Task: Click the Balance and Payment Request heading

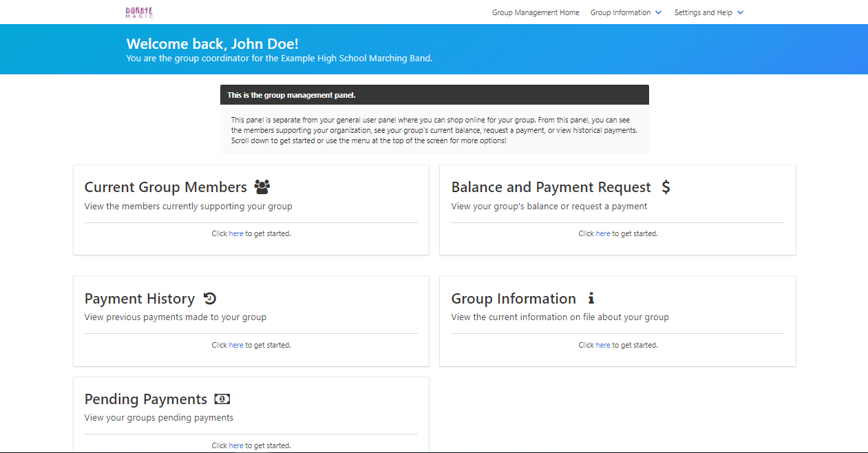Action: click(x=551, y=187)
